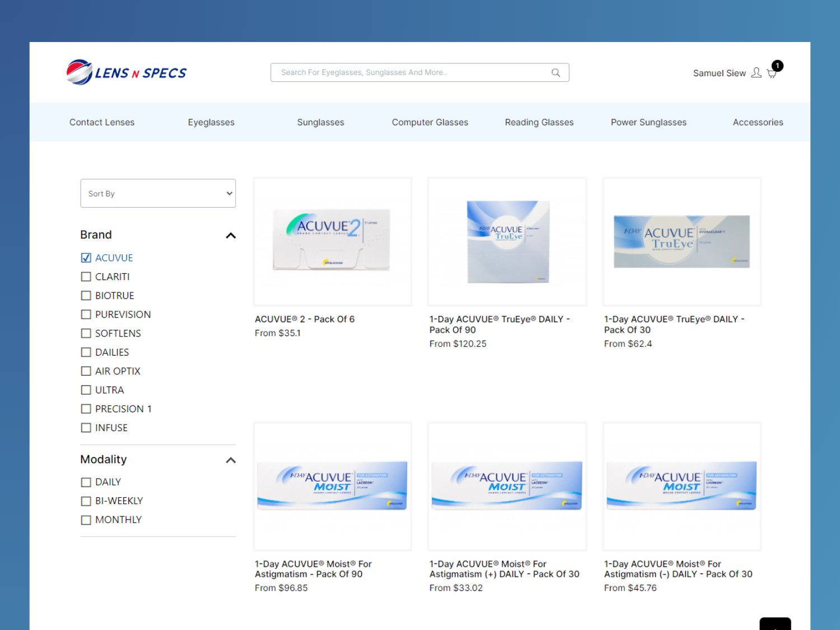Open TruEye Pack Of 90 product image
The width and height of the screenshot is (840, 630).
pyautogui.click(x=507, y=242)
